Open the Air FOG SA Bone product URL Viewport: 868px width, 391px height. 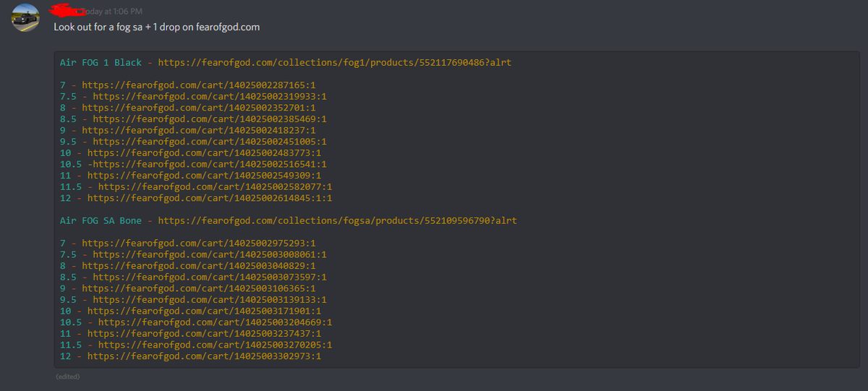[x=337, y=220]
